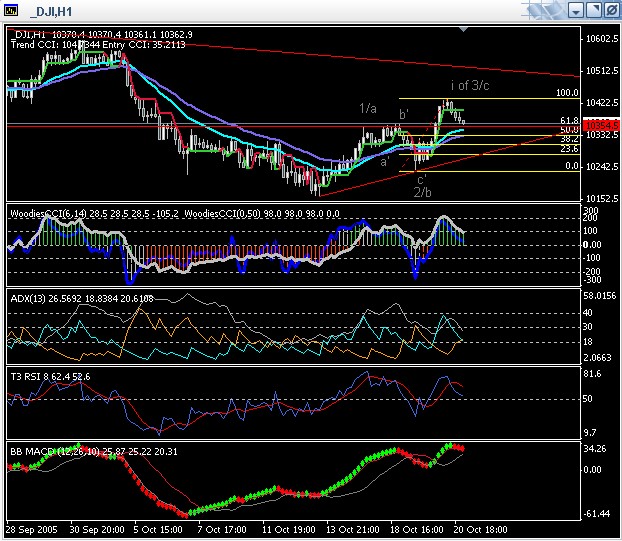Screen dimensions: 622x541
Task: Click the BB MACD scale value 34.26
Action: point(595,449)
